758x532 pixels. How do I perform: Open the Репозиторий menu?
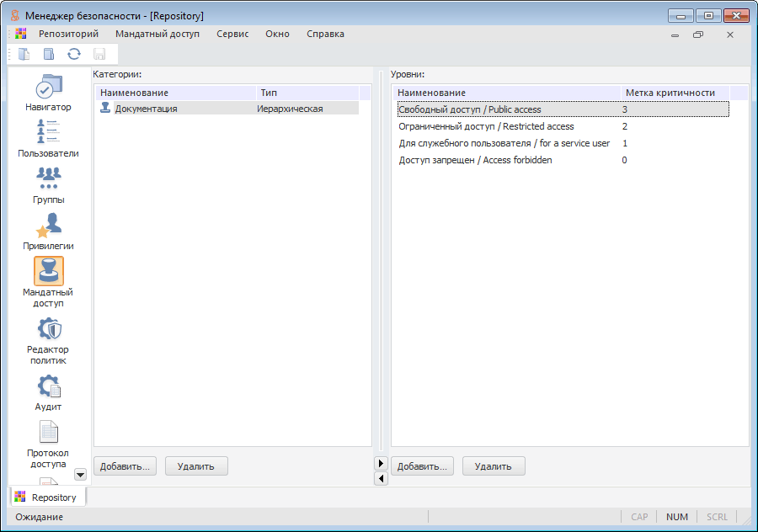click(x=69, y=34)
